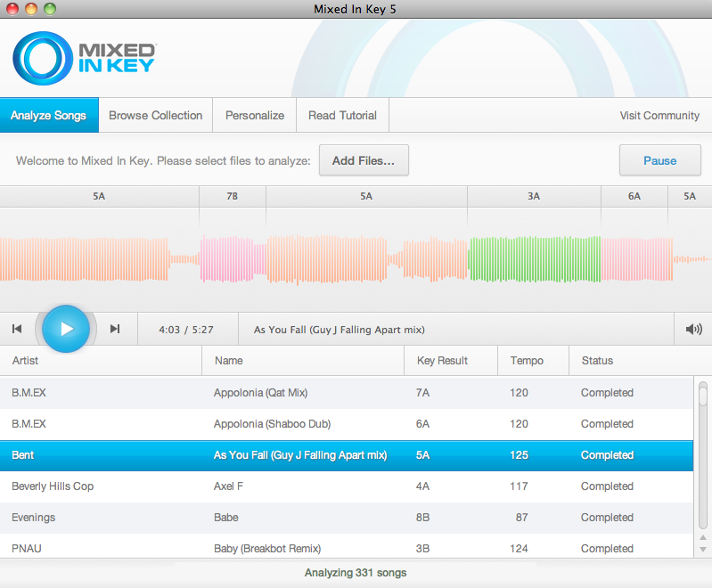Open Visit Community link

[659, 115]
